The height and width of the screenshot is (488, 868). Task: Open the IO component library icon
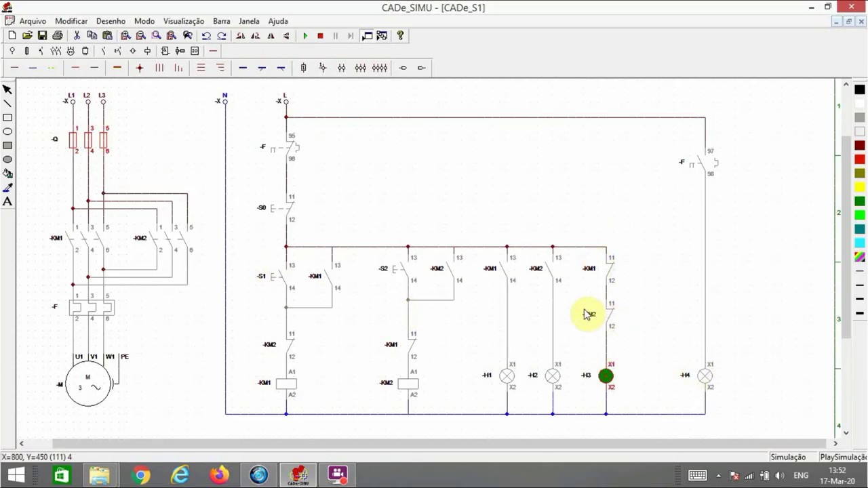[x=195, y=51]
